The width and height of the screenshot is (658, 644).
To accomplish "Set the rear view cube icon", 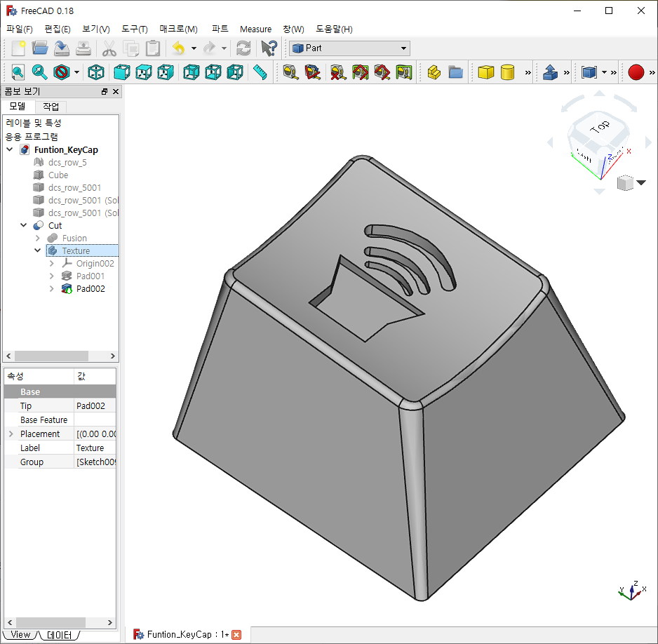I will (192, 72).
